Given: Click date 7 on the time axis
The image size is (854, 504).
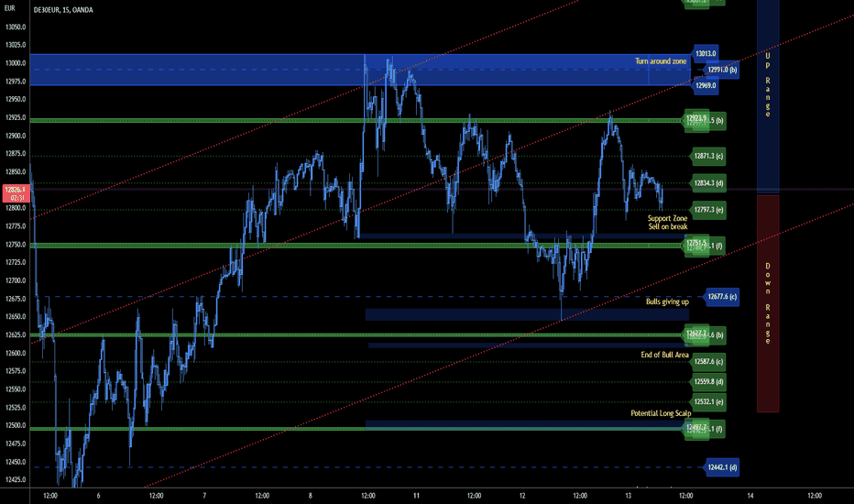Looking at the screenshot, I should pyautogui.click(x=204, y=496).
